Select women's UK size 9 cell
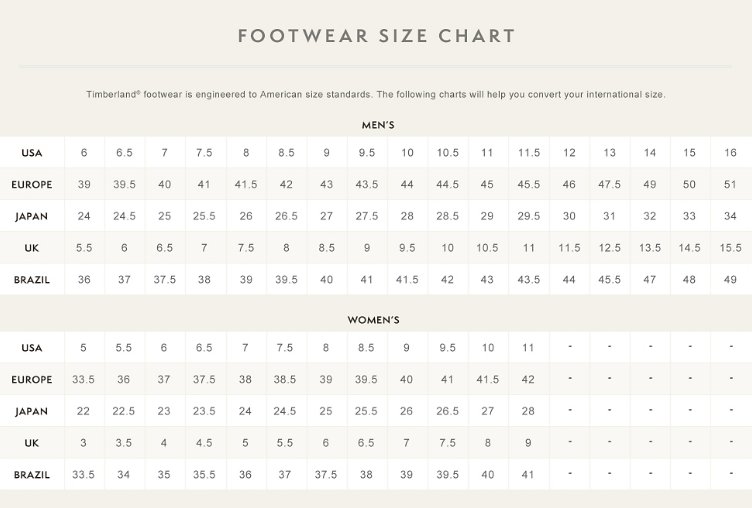This screenshot has height=508, width=752. tap(529, 443)
